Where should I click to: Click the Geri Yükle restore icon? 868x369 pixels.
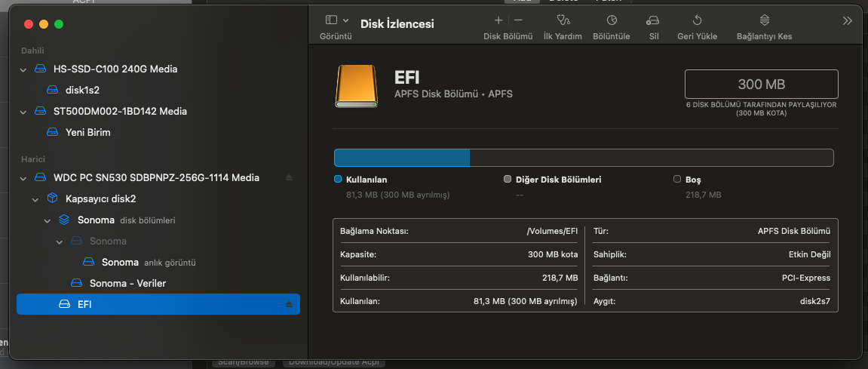tap(697, 20)
